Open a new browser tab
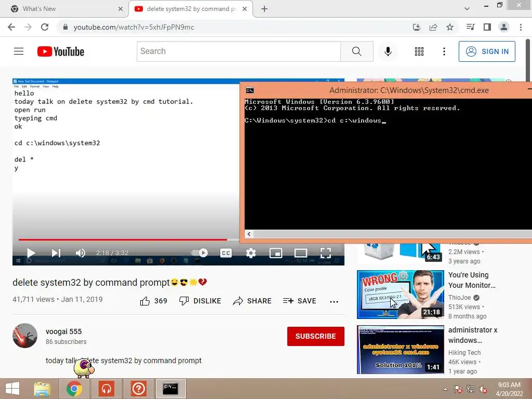532x399 pixels. click(264, 9)
